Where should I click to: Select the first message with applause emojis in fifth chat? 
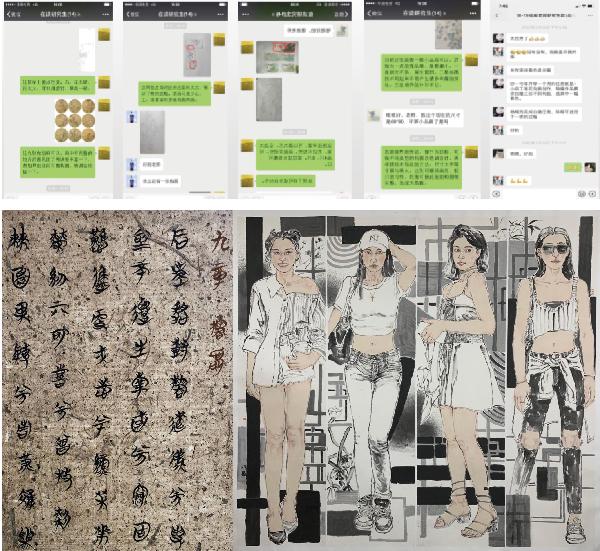527,39
